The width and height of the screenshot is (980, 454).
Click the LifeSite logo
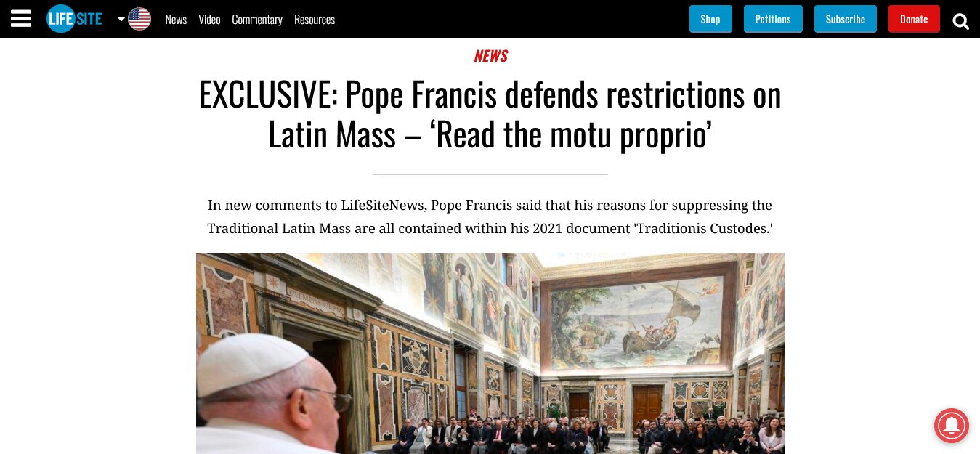point(74,19)
